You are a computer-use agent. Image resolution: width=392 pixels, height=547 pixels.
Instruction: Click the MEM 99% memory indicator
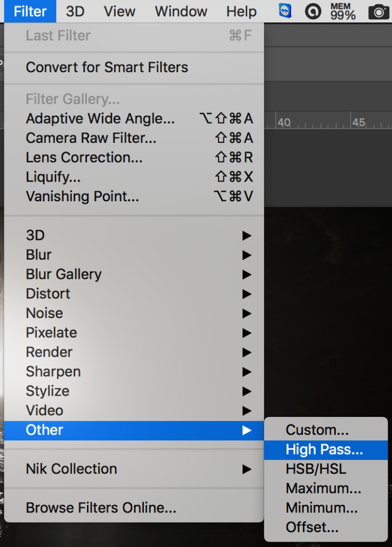coord(343,12)
